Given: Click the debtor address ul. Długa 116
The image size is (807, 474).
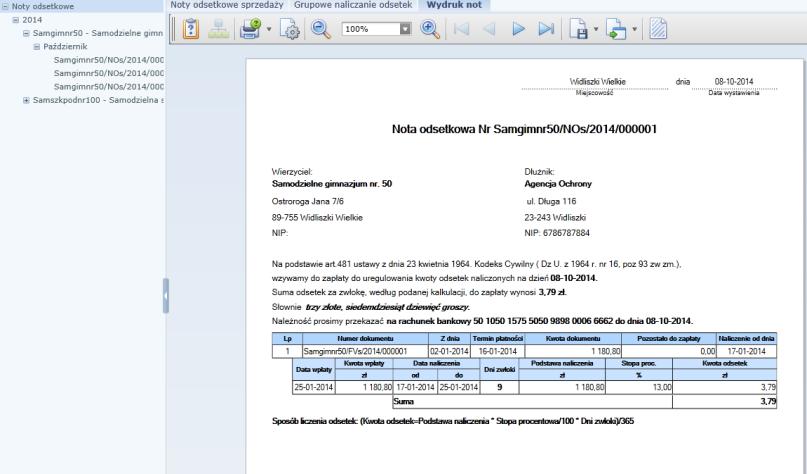Looking at the screenshot, I should click(x=551, y=201).
